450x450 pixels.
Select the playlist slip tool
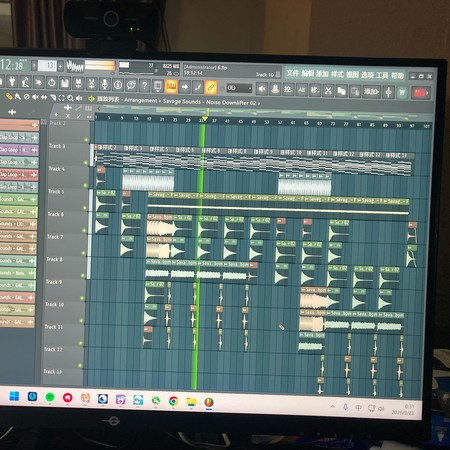pyautogui.click(x=44, y=97)
